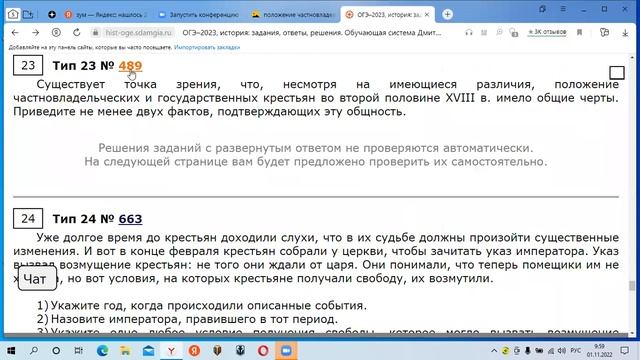Open Cortana circle on the taskbar

(56, 351)
